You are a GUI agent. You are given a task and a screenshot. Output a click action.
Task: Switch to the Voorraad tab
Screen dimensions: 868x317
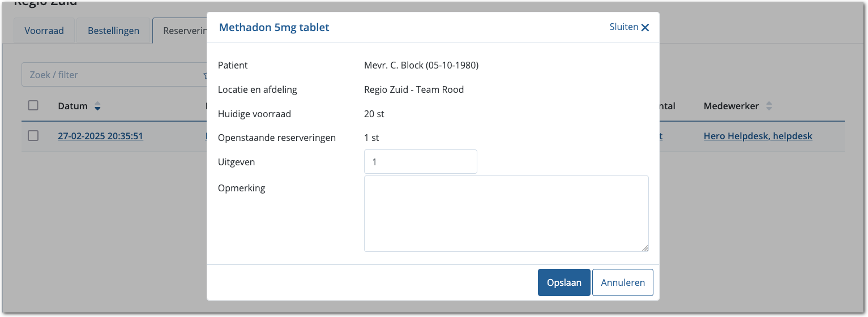(x=44, y=31)
